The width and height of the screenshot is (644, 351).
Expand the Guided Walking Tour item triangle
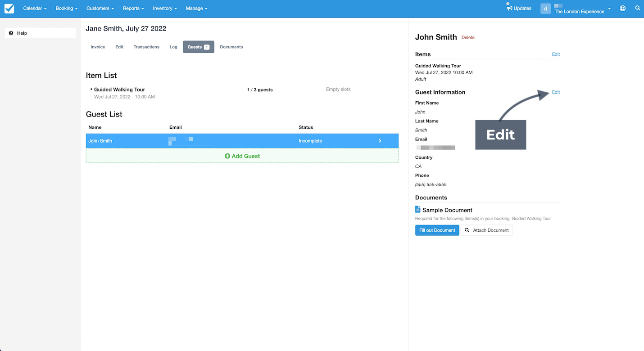pos(91,89)
